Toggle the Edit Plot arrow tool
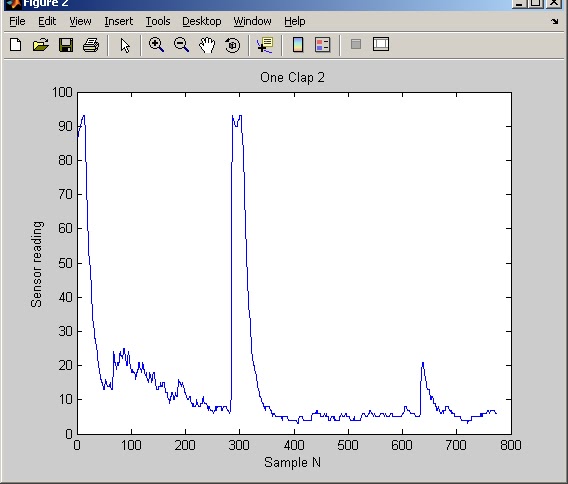This screenshot has height=484, width=568. tap(125, 45)
